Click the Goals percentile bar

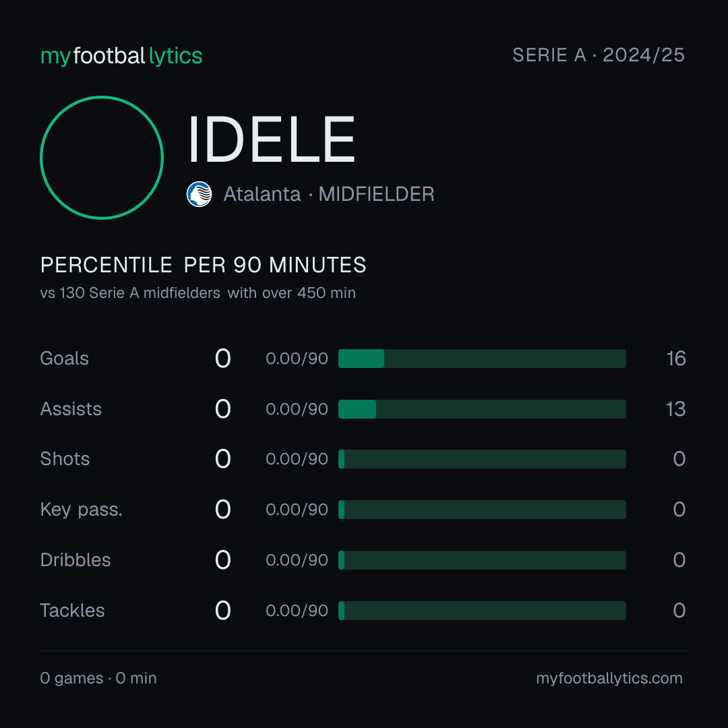click(482, 359)
